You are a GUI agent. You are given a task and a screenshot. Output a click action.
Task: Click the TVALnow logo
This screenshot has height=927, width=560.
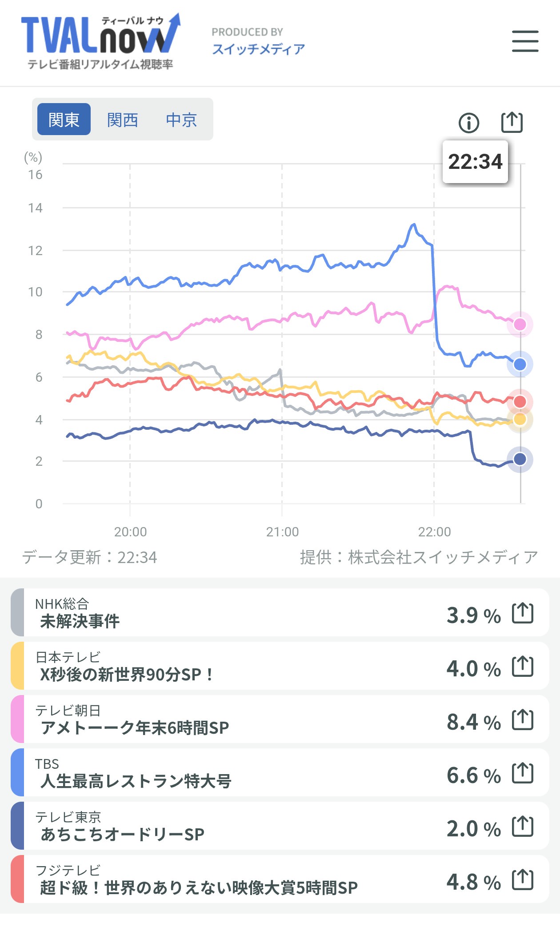click(x=101, y=42)
